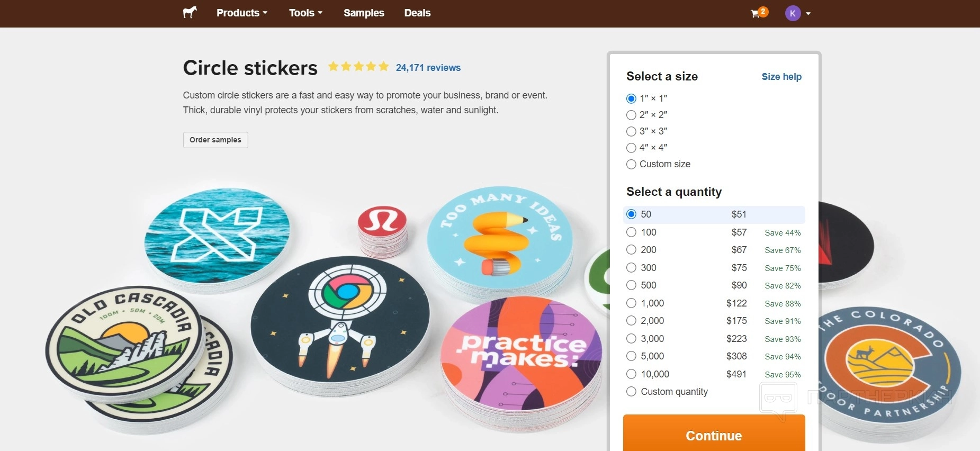The image size is (980, 451).
Task: Choose the Custom size radio button
Action: [x=631, y=164]
